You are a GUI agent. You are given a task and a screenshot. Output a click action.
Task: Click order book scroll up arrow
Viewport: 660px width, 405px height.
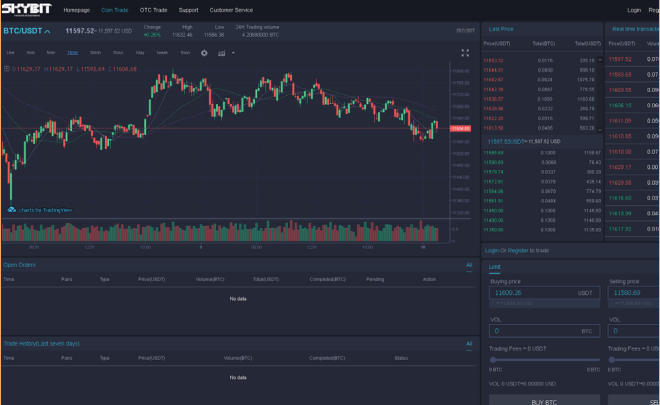pyautogui.click(x=600, y=60)
